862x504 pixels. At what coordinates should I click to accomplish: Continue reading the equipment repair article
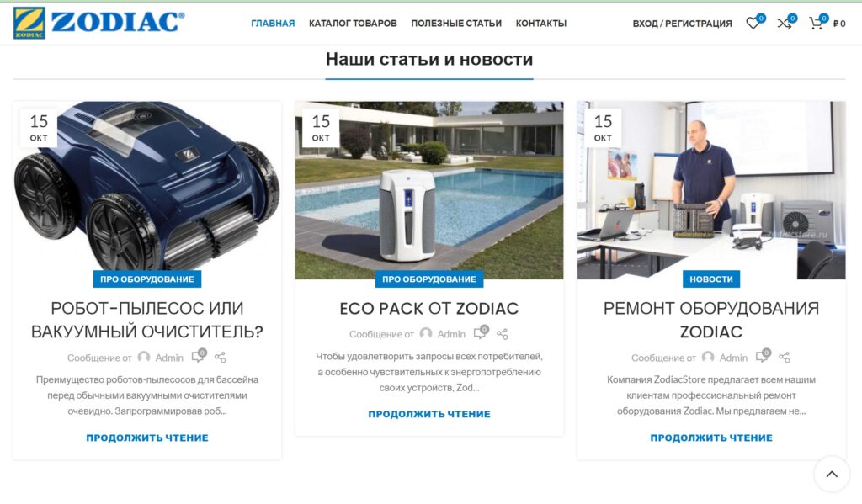coord(711,438)
